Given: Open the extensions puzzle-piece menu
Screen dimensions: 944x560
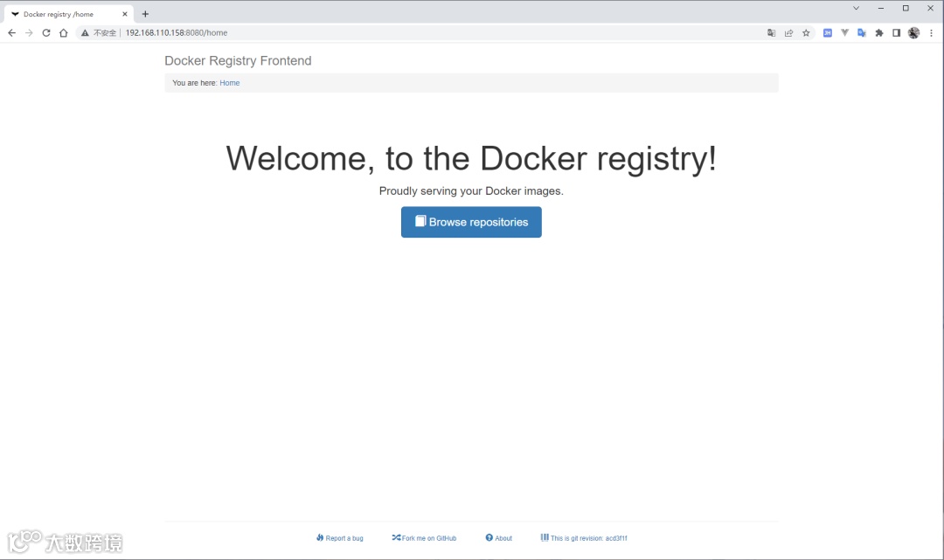Looking at the screenshot, I should [x=879, y=33].
